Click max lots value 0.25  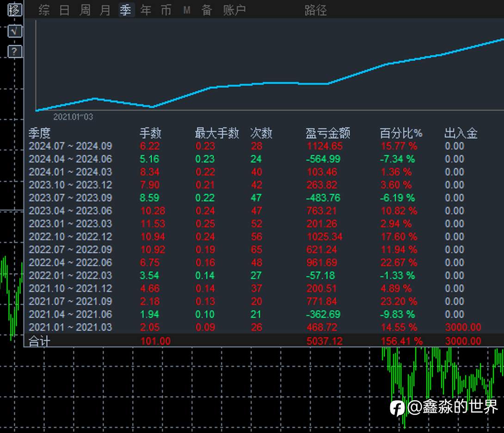[x=205, y=223]
